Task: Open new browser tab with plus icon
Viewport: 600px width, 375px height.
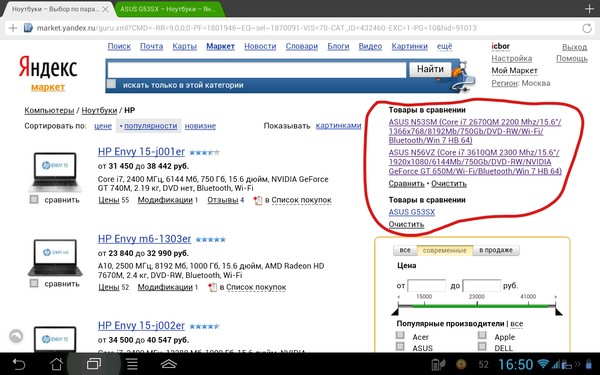Action: [589, 8]
